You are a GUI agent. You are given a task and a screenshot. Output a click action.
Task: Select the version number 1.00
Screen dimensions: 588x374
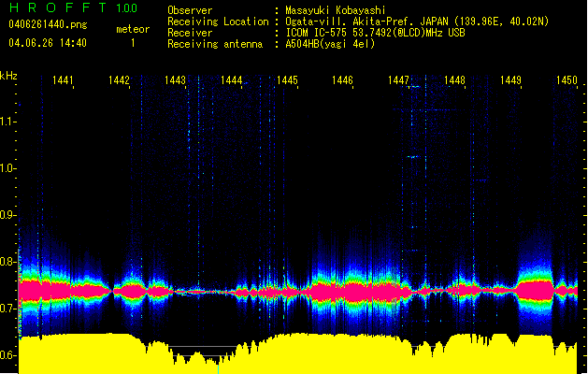[x=126, y=8]
